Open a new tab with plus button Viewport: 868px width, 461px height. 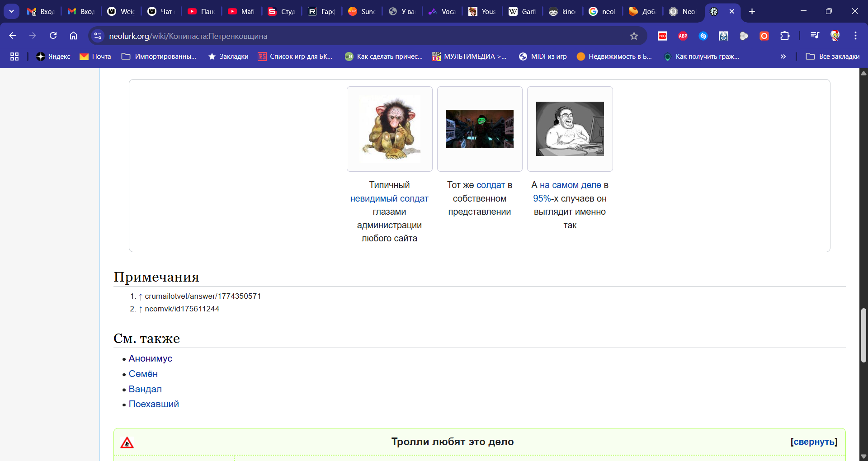tap(752, 11)
